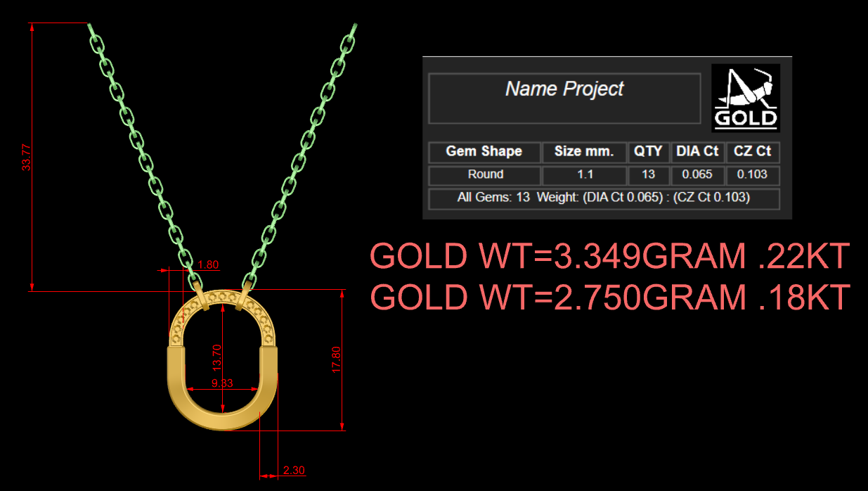This screenshot has width=868, height=491.
Task: Select the 9.33 inner width dimension
Action: (222, 383)
